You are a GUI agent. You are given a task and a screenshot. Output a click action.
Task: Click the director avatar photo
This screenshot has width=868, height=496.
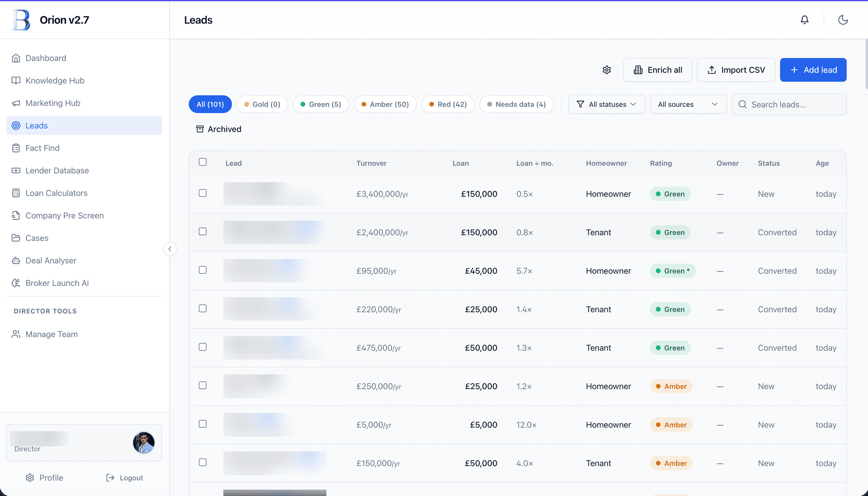pyautogui.click(x=144, y=443)
